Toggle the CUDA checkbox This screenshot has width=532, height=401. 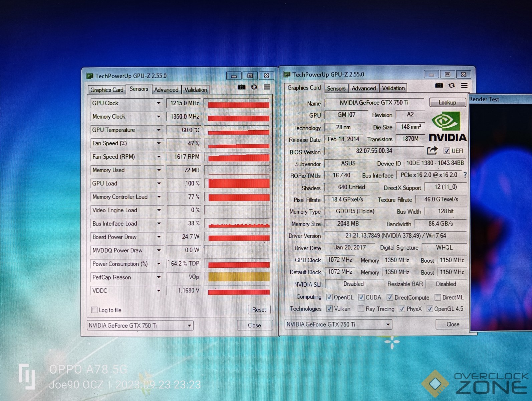(x=361, y=297)
